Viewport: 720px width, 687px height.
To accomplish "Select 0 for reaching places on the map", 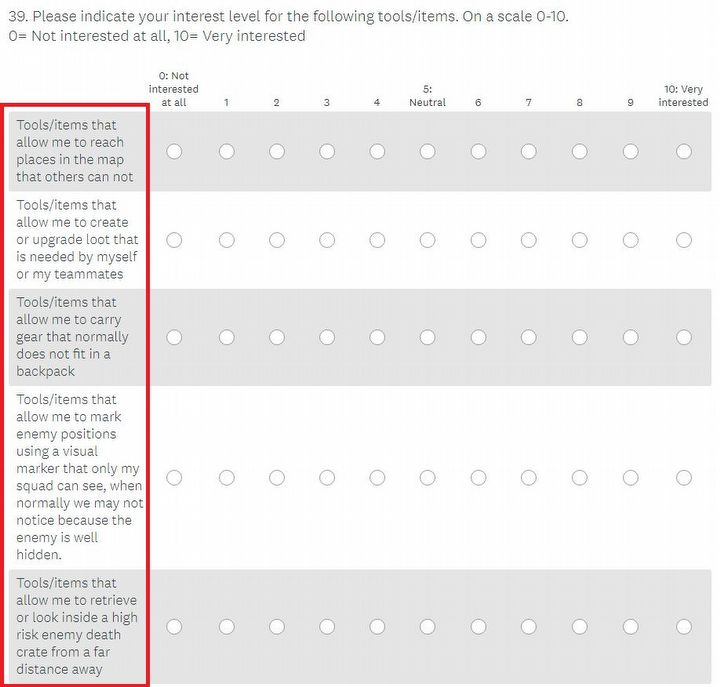I will [x=174, y=152].
